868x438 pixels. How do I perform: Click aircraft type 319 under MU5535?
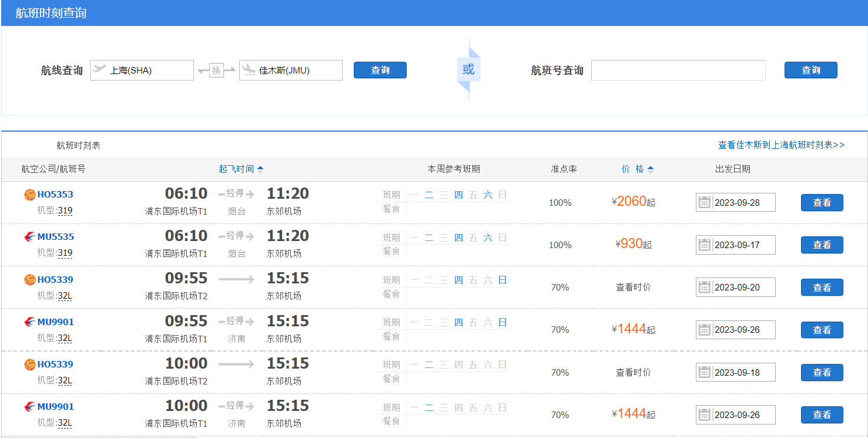(x=65, y=253)
